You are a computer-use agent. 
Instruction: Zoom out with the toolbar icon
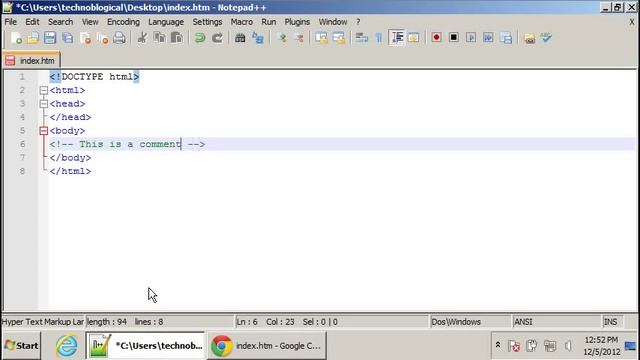point(299,38)
